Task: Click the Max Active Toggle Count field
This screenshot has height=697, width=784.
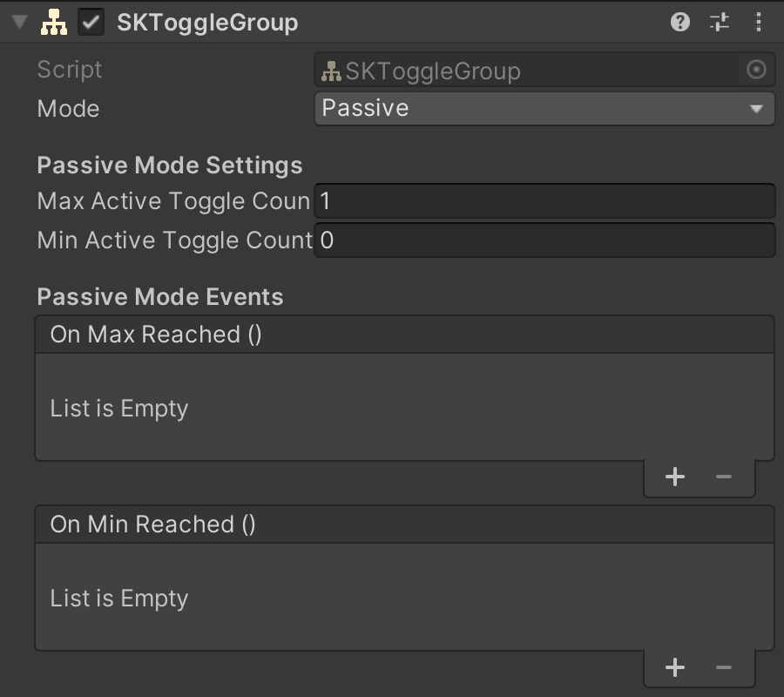Action: pyautogui.click(x=544, y=201)
